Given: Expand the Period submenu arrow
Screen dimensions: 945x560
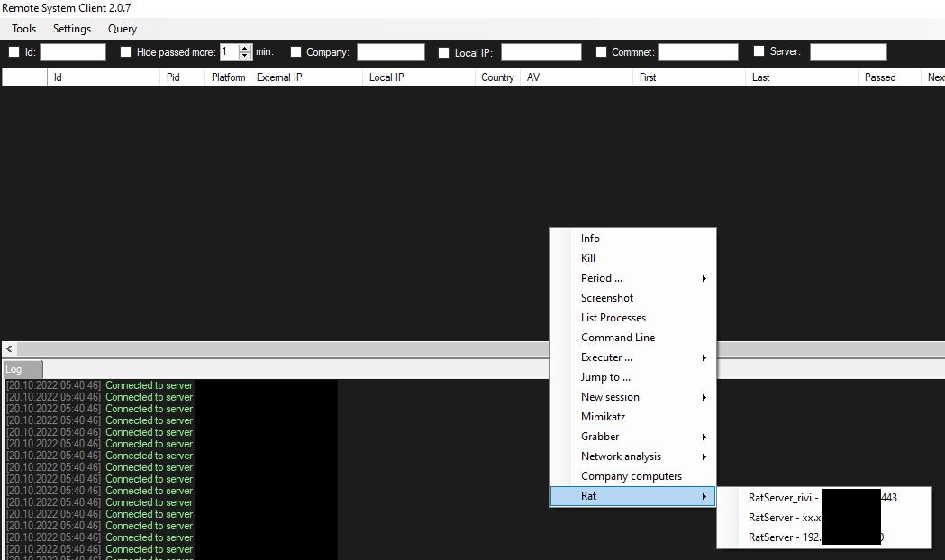Looking at the screenshot, I should pyautogui.click(x=704, y=278).
